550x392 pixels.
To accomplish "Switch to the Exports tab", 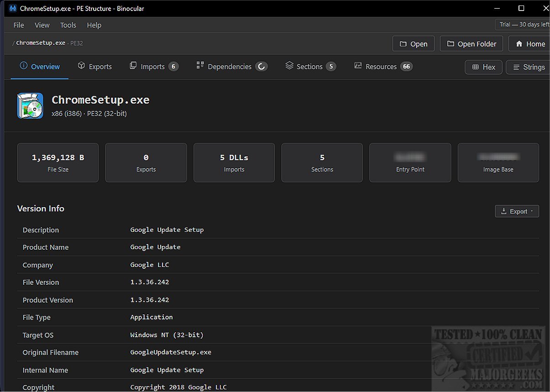I will (94, 67).
